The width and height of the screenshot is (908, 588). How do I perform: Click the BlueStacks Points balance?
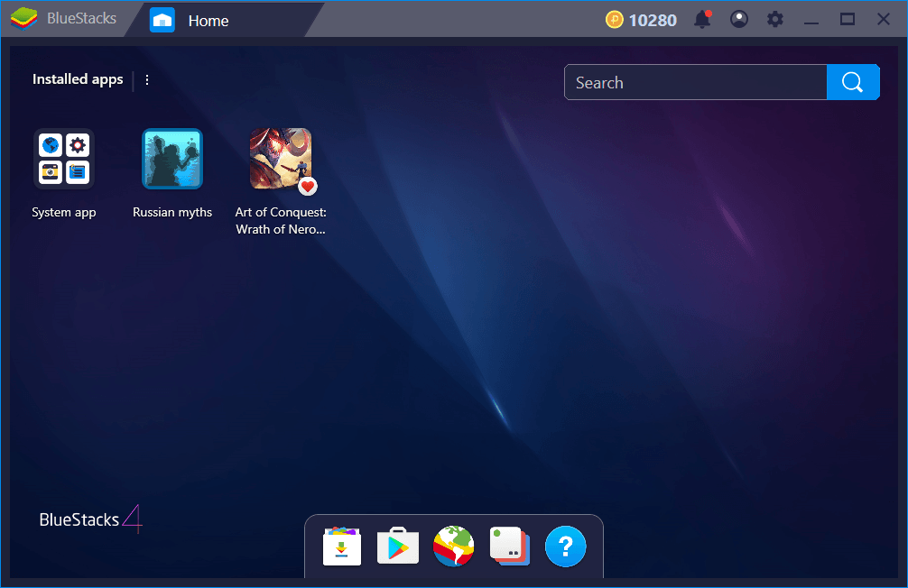click(641, 18)
